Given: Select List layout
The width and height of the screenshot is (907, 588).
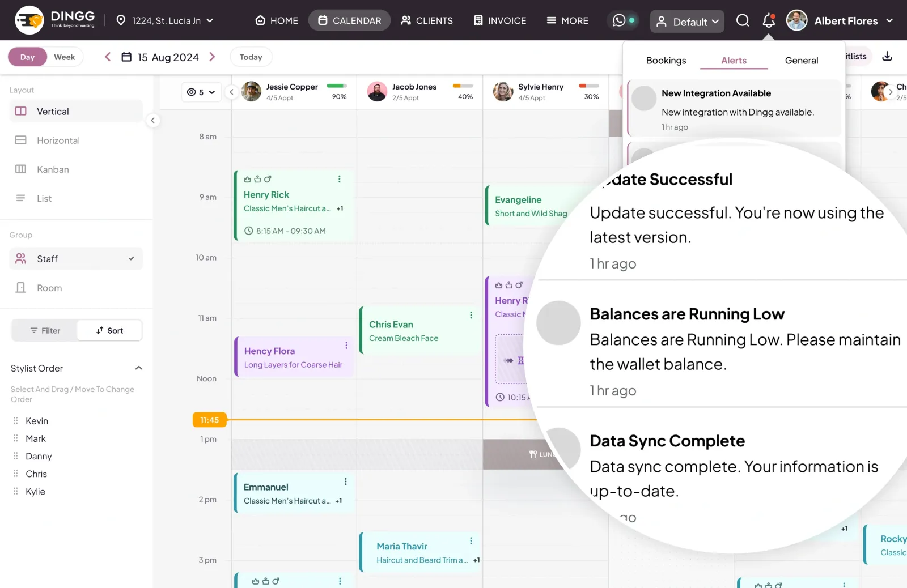Looking at the screenshot, I should point(76,198).
